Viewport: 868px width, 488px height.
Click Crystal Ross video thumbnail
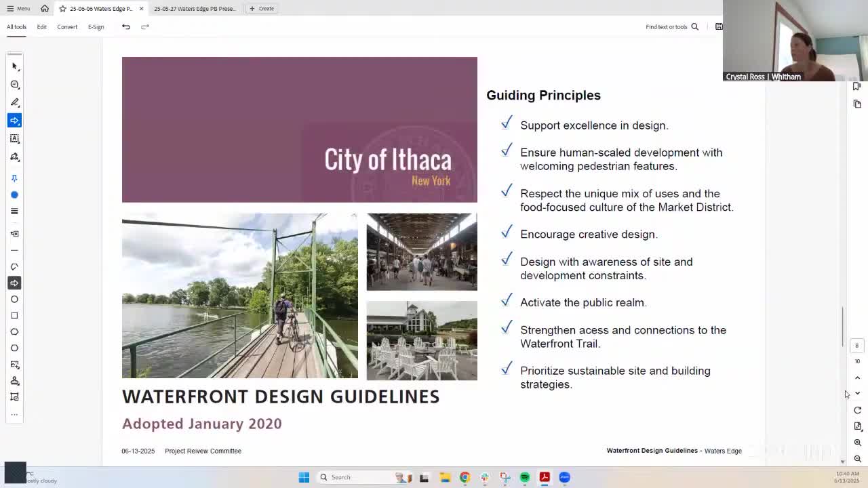point(795,41)
